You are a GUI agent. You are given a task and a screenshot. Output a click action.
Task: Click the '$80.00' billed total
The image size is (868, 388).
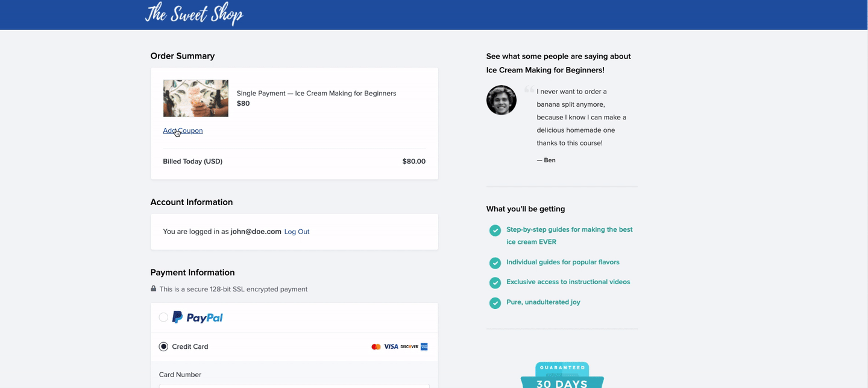click(x=414, y=162)
